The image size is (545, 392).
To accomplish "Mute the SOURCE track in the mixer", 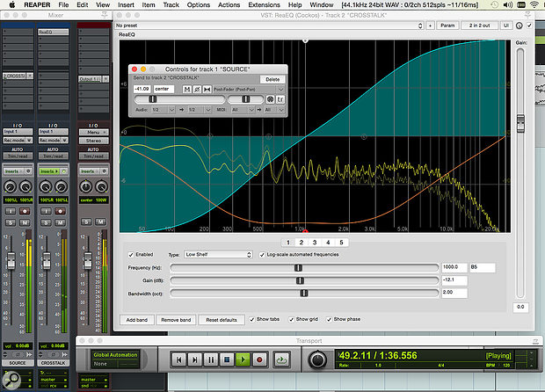I will click(x=25, y=222).
